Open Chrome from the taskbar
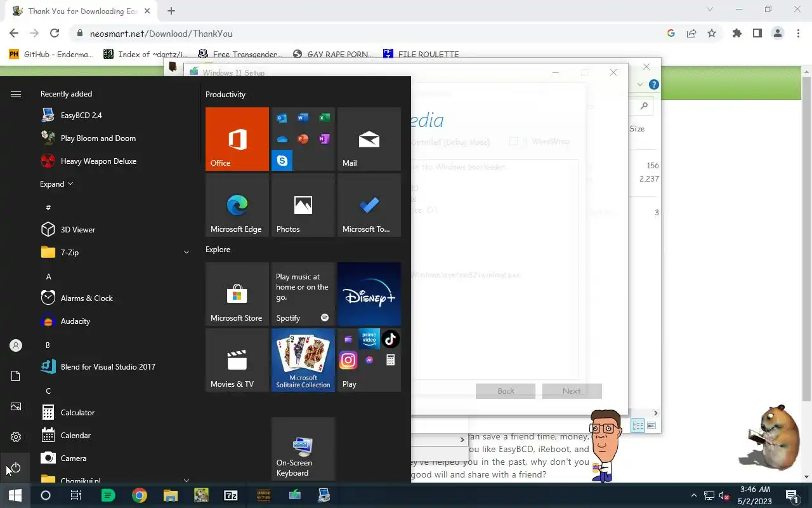The width and height of the screenshot is (812, 508). [x=140, y=495]
